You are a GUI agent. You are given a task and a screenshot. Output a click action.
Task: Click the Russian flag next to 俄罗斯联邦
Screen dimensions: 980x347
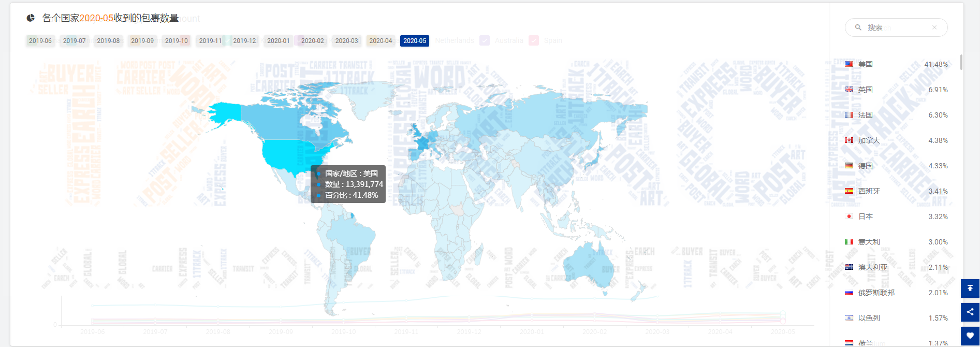[849, 293]
